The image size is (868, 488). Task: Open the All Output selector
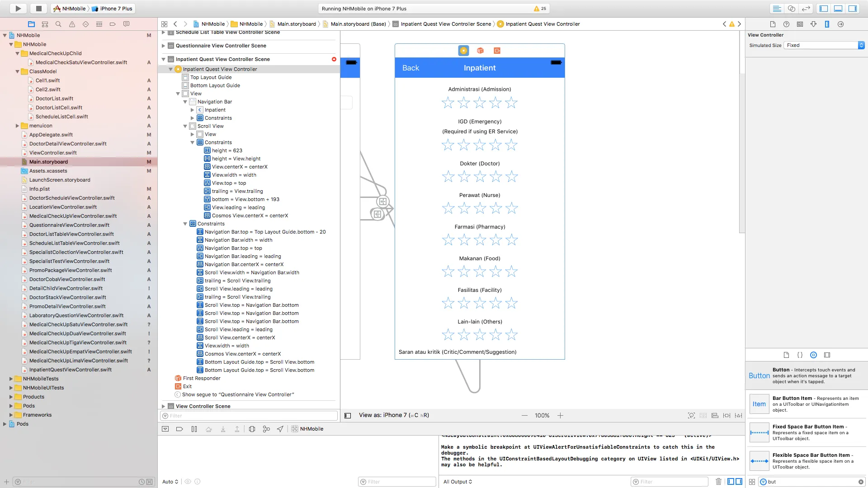click(458, 482)
